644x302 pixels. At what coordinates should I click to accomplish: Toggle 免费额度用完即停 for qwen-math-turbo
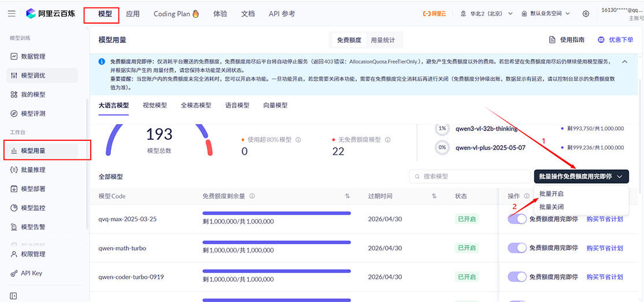coord(517,248)
